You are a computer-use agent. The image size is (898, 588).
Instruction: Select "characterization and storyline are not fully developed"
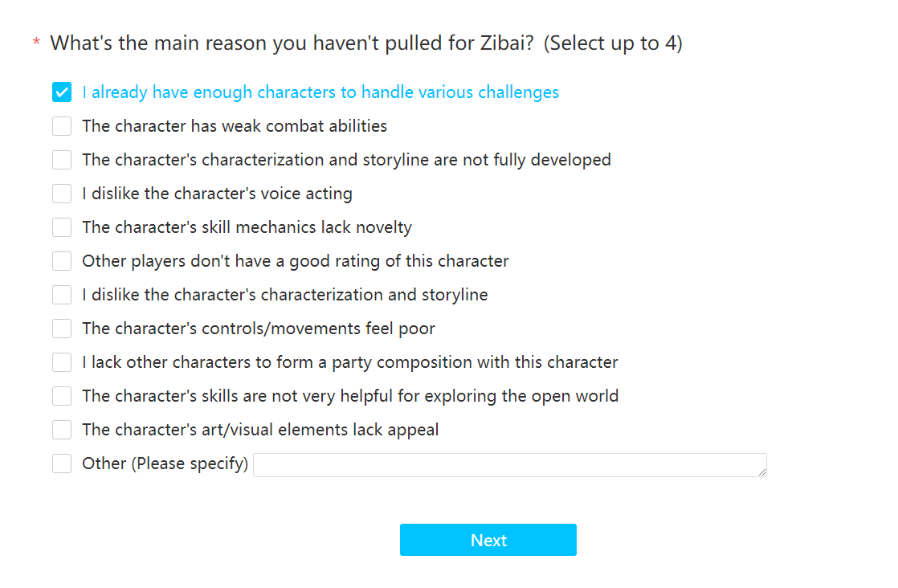coord(62,160)
